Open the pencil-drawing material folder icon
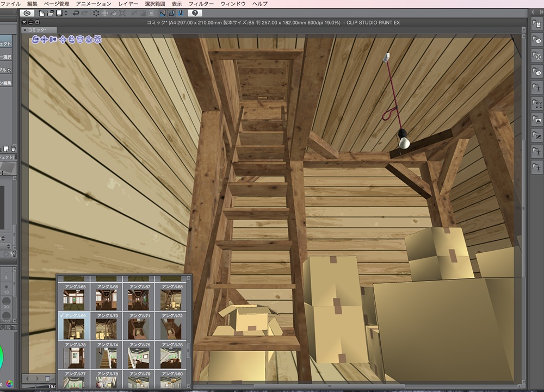 tap(536, 135)
